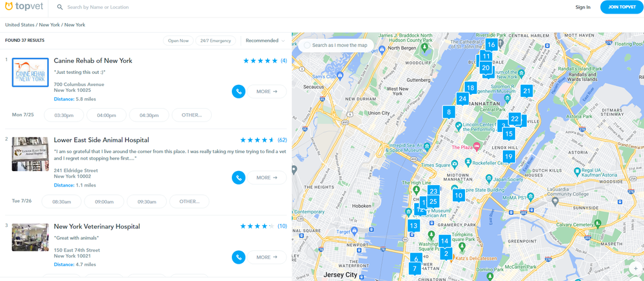
Task: Open New York Veterinary Hospital photo
Action: coord(30,237)
